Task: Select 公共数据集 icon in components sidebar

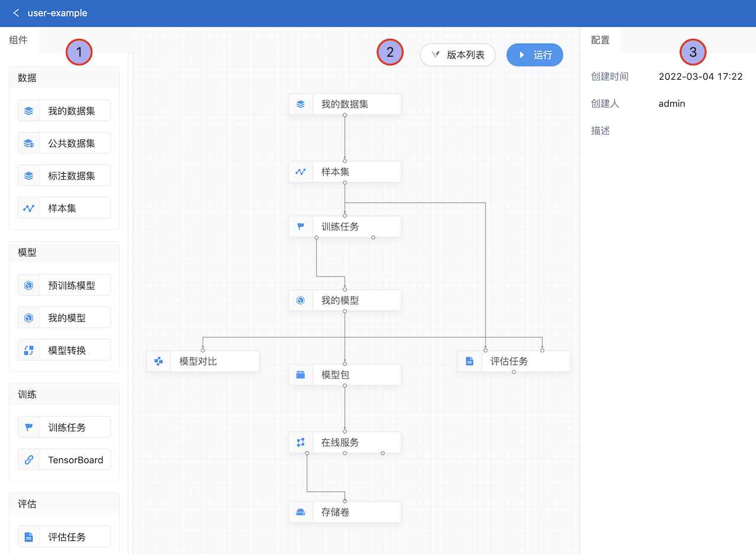Action: pyautogui.click(x=29, y=143)
